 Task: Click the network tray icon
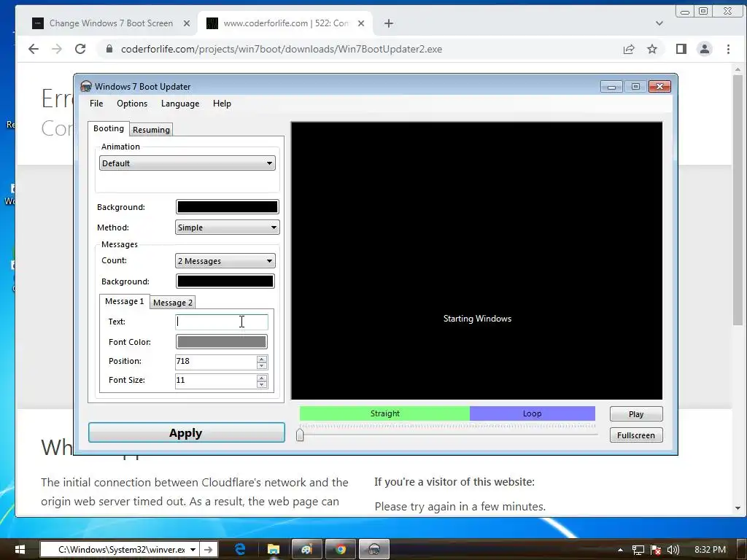[x=638, y=550]
